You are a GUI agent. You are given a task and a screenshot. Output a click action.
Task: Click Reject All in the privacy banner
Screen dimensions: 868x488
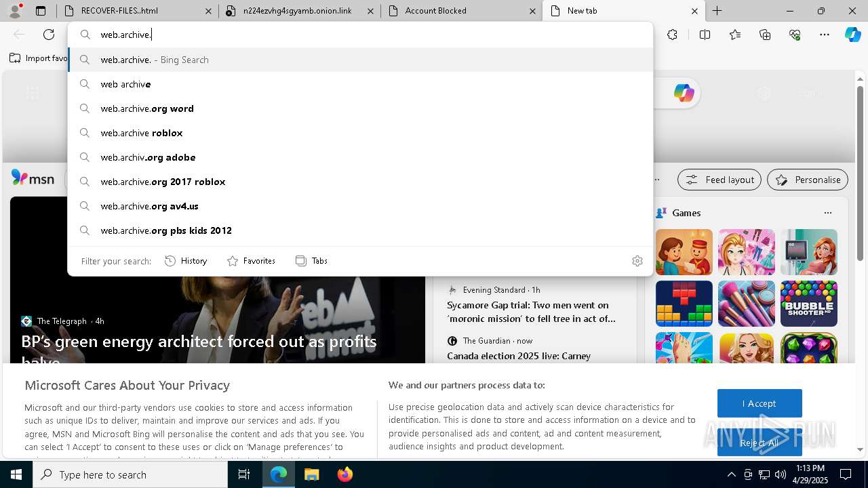[x=759, y=443]
